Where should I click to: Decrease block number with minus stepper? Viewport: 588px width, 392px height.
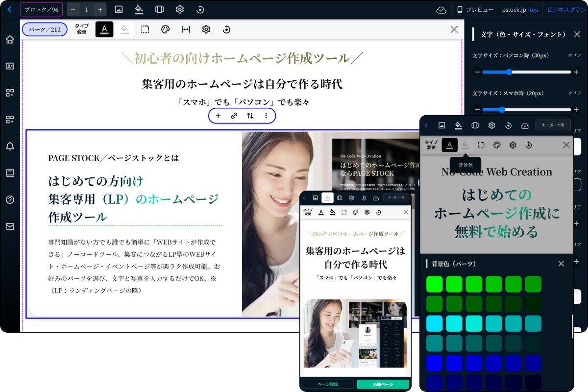[x=73, y=9]
